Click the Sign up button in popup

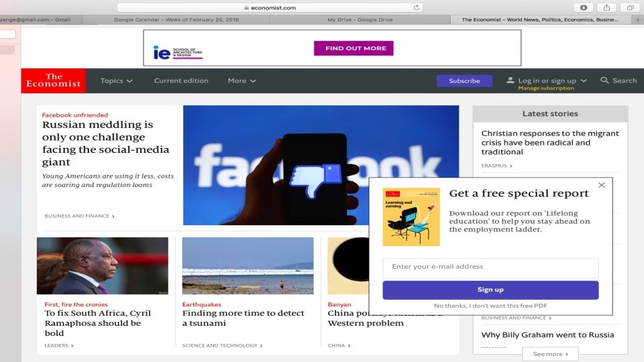coord(490,290)
